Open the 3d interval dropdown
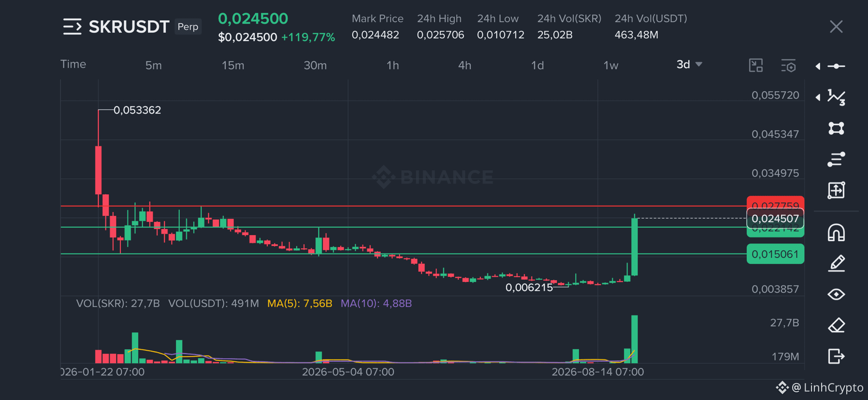 tap(689, 64)
